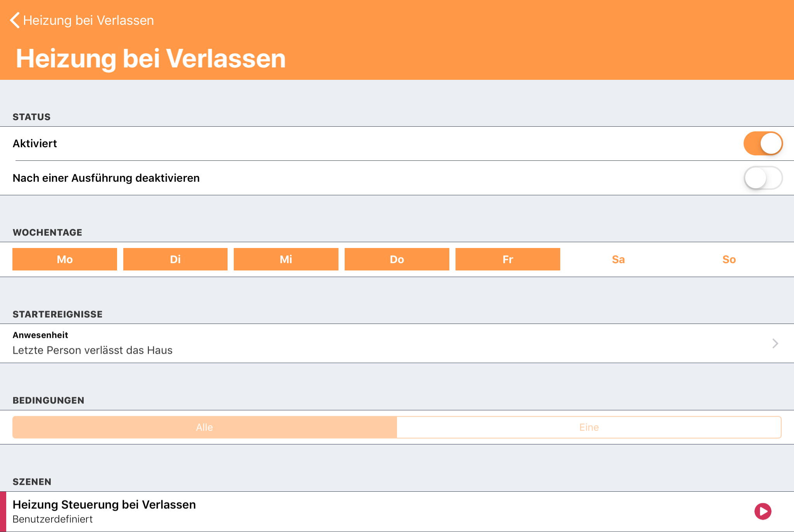
Task: Toggle Friday (Fr) weekday button
Action: pos(507,259)
